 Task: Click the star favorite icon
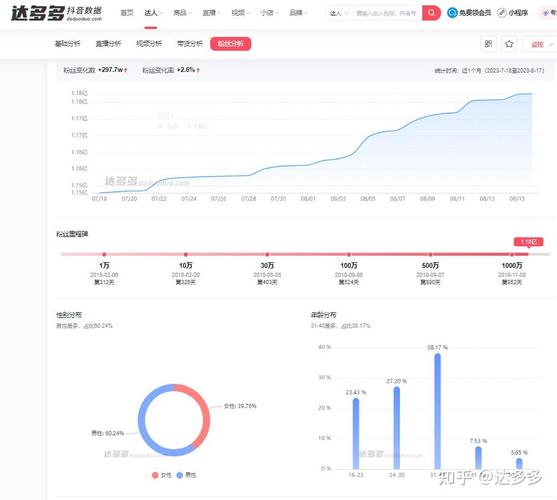[509, 44]
